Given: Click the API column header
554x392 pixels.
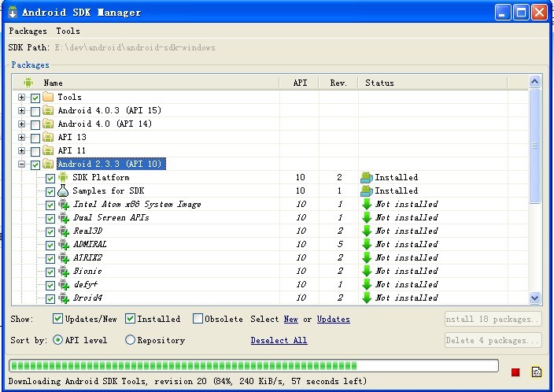Looking at the screenshot, I should (300, 83).
